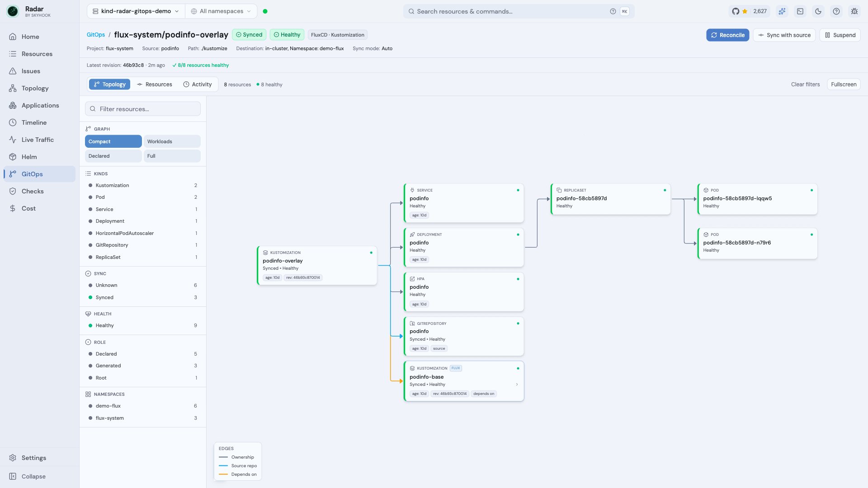
Task: Open Timeline in the sidebar
Action: point(39,122)
